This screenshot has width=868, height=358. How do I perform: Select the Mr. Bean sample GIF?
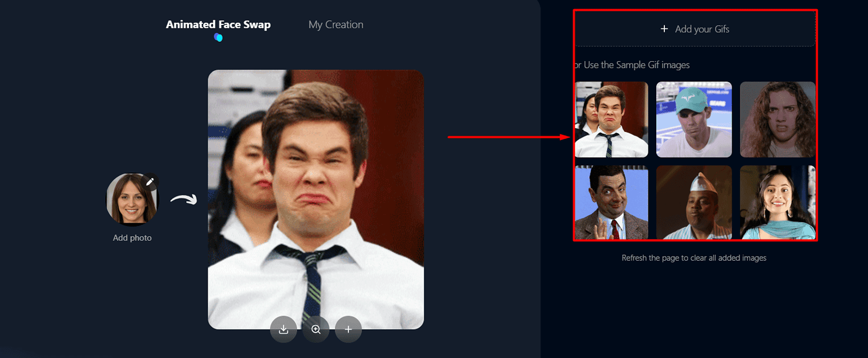(612, 202)
